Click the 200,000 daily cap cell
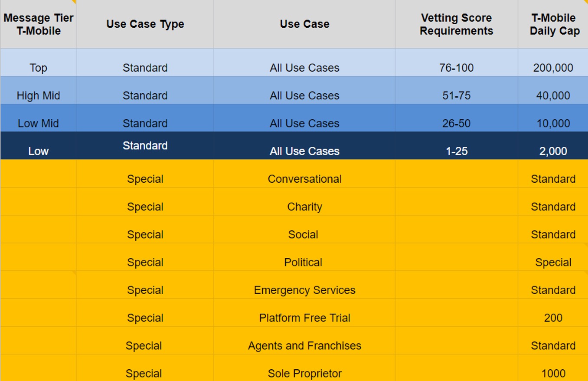Screen dimensions: 588x381 [x=553, y=62]
